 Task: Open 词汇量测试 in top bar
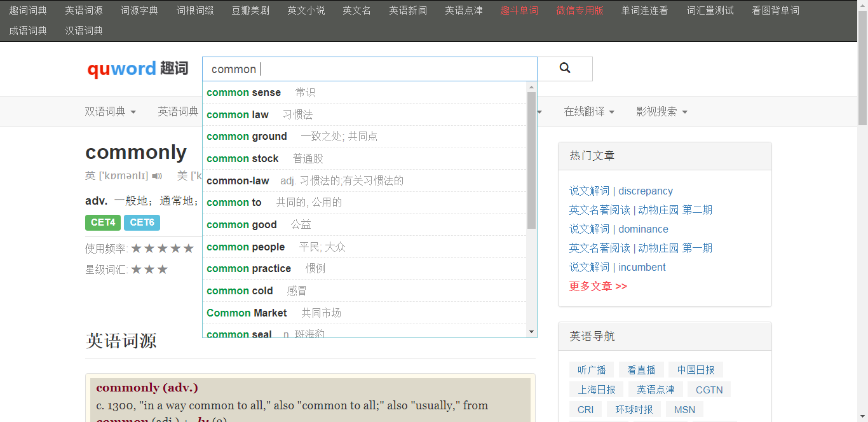coord(710,10)
